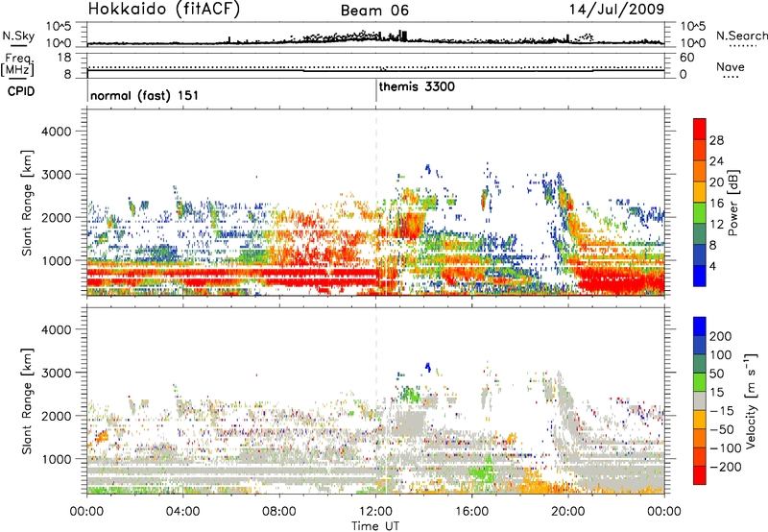Click the 'CPID' row label
The image size is (768, 532).
(x=21, y=91)
